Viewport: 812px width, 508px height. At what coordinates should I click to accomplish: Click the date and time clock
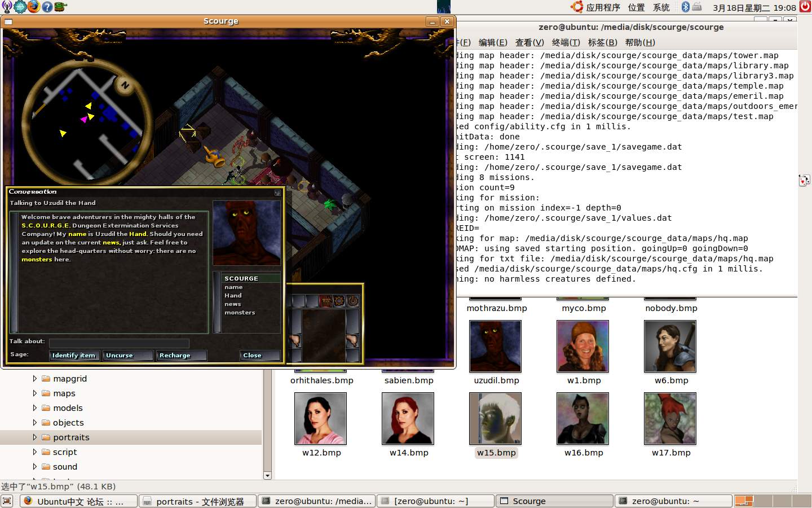(x=754, y=8)
